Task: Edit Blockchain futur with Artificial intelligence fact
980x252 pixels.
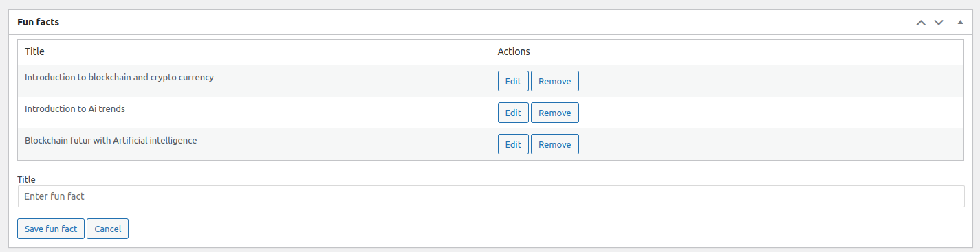Action: pos(513,144)
